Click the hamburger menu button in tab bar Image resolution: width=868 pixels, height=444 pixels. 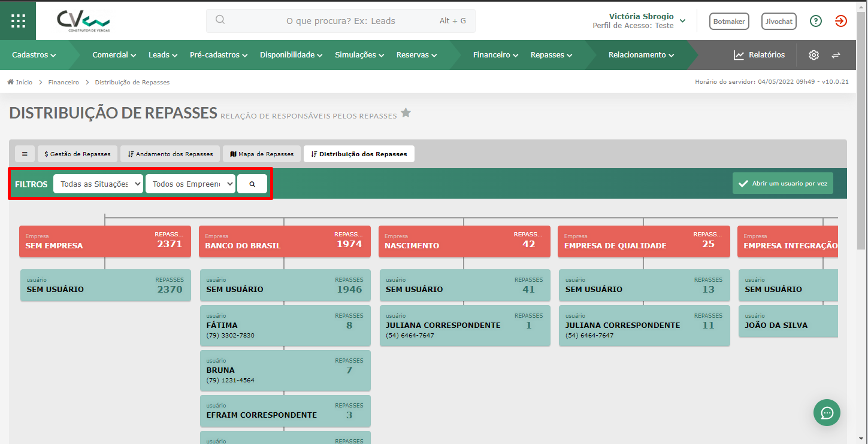[25, 154]
